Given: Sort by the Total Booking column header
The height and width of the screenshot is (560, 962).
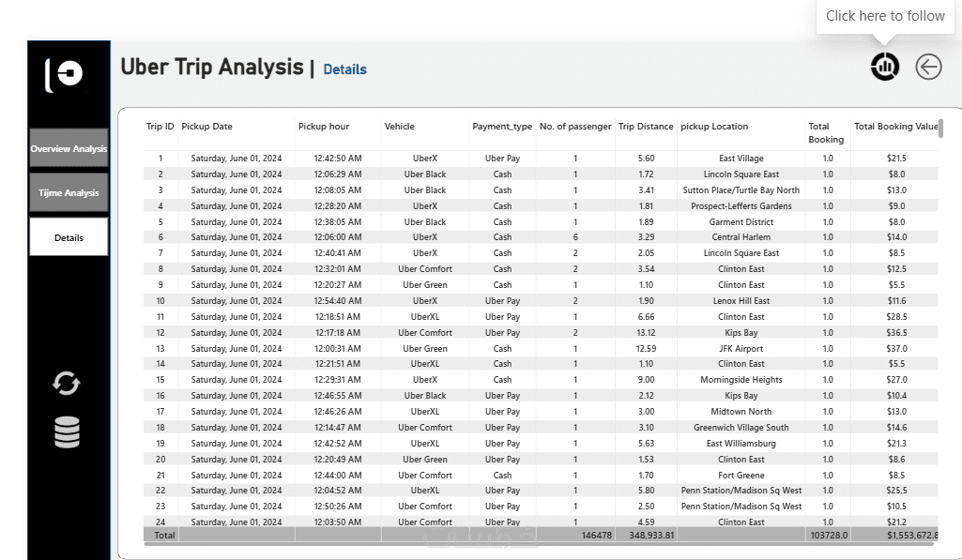Looking at the screenshot, I should click(826, 132).
